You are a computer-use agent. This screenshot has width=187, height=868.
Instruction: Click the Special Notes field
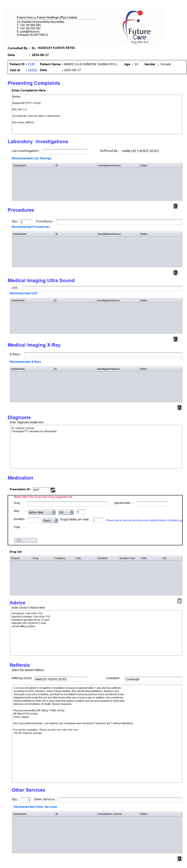[152, 504]
